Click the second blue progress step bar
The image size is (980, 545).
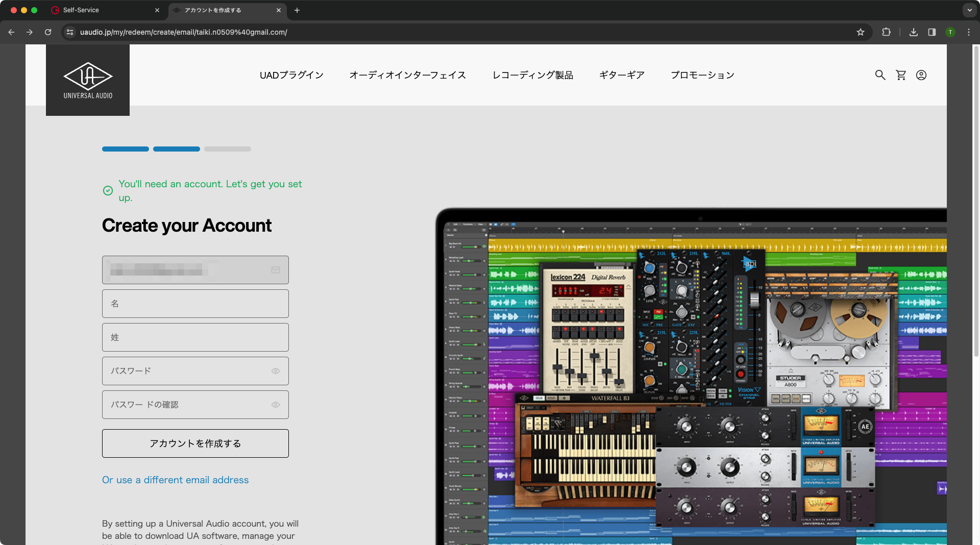[x=177, y=149]
